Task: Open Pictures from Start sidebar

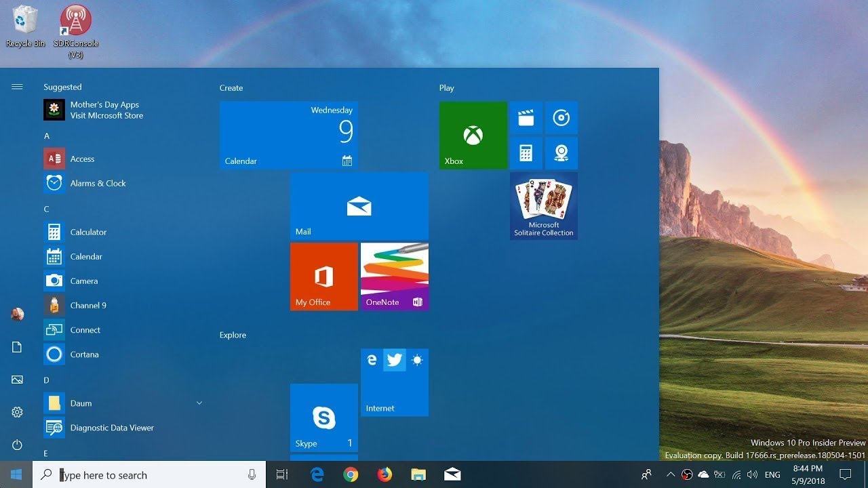Action: coord(17,380)
